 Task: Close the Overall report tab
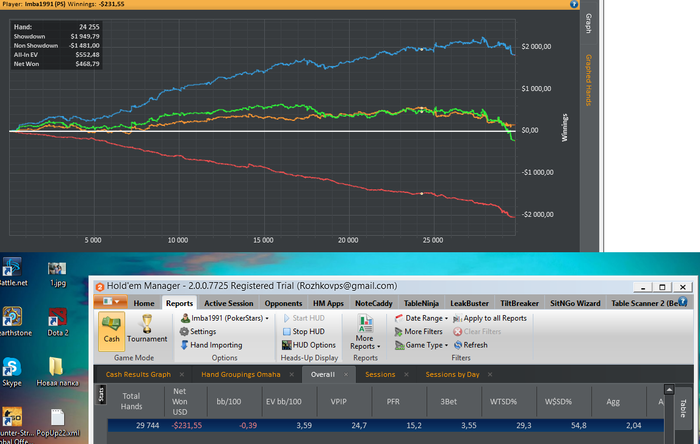(346, 374)
